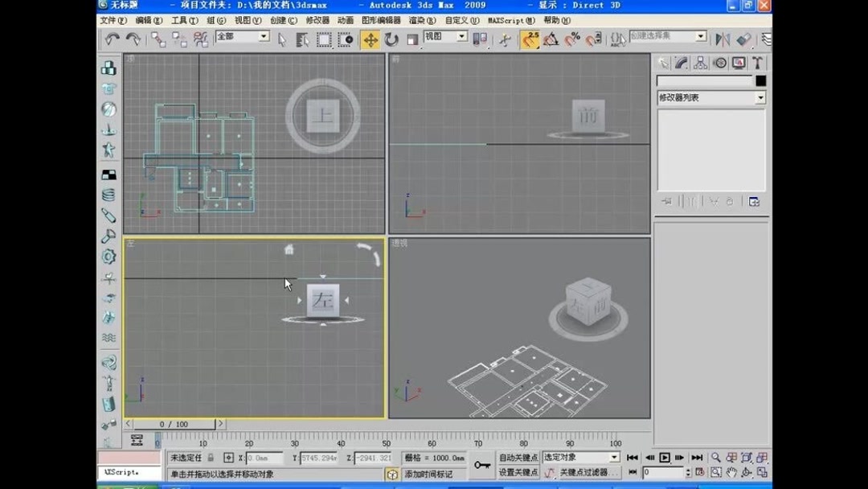The width and height of the screenshot is (868, 489).
Task: Open the Modify command panel icon
Action: tap(682, 63)
